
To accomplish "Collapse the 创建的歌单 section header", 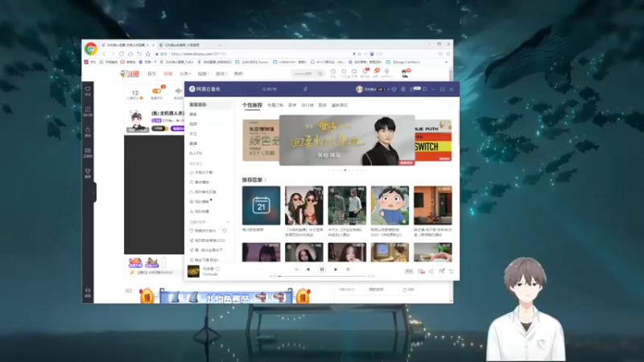I will [x=199, y=222].
